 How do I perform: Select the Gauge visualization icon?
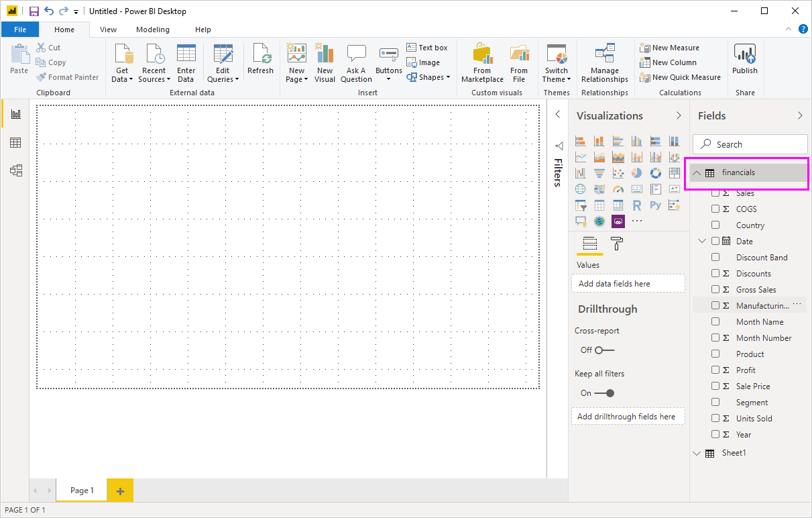618,189
